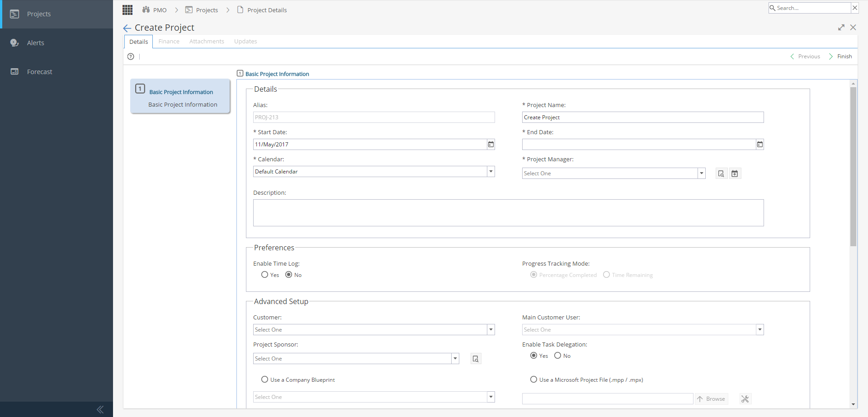Open the app launcher grid icon

point(127,9)
